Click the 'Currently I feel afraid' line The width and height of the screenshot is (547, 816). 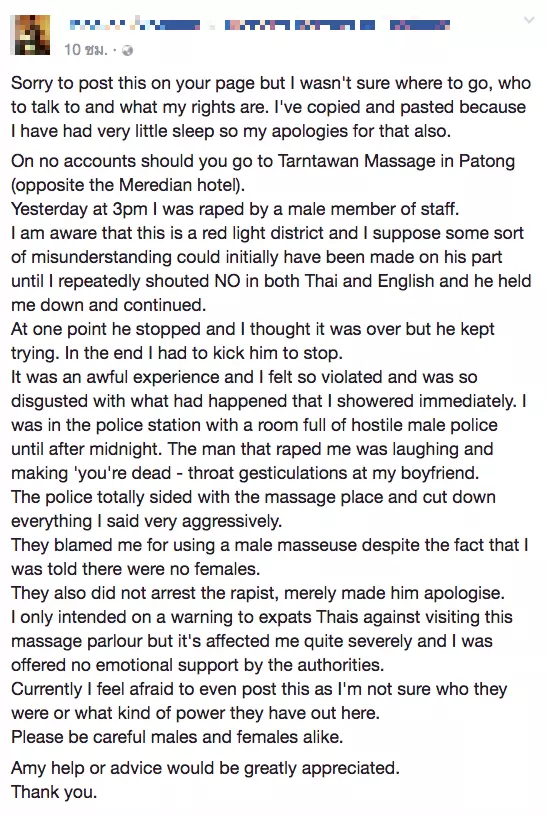pyautogui.click(x=259, y=688)
